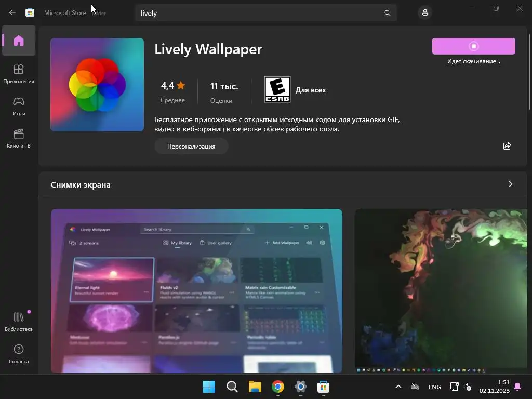Viewport: 532px width, 399px height.
Task: Show hidden tray icons chevron
Action: [398, 387]
